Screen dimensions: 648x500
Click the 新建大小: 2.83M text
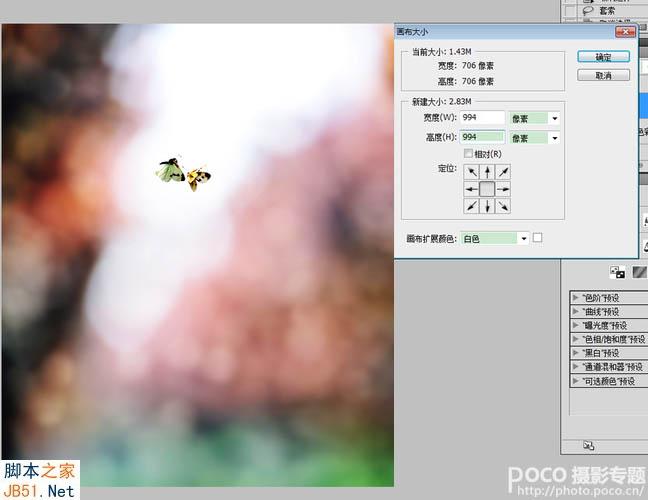[441, 101]
